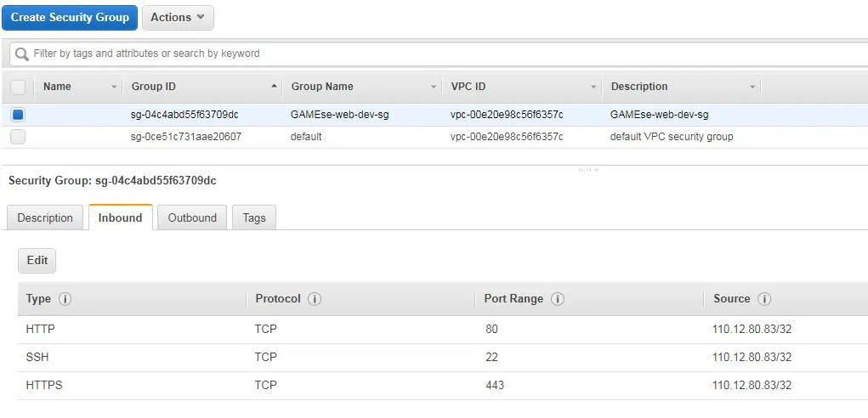Open the VPC ID column dropdown arrow
This screenshot has height=418, width=868.
pos(593,87)
